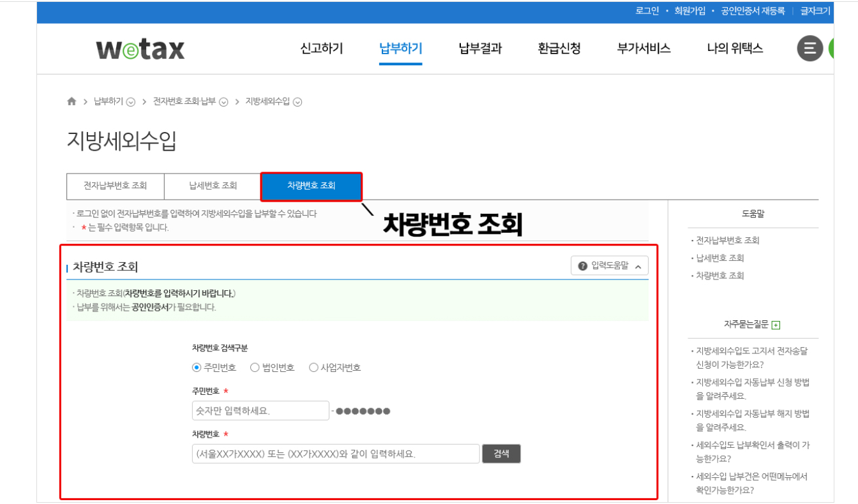This screenshot has width=858, height=504.
Task: Open 전자납부번호 조회 help link in sidebar
Action: (728, 241)
